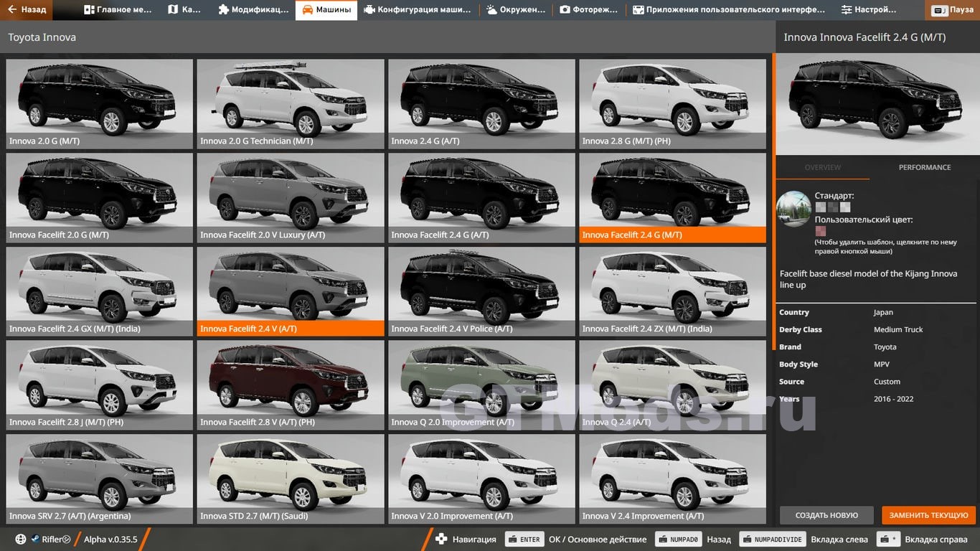Select Innova Facelift 2.8 V (A/T) (PH)
The width and height of the screenshot is (980, 551).
pyautogui.click(x=291, y=385)
